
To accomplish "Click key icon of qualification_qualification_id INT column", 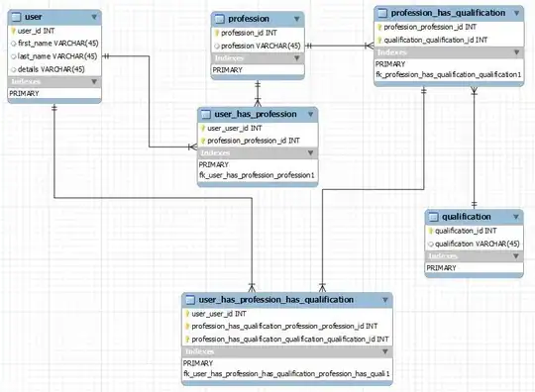I will tap(379, 41).
